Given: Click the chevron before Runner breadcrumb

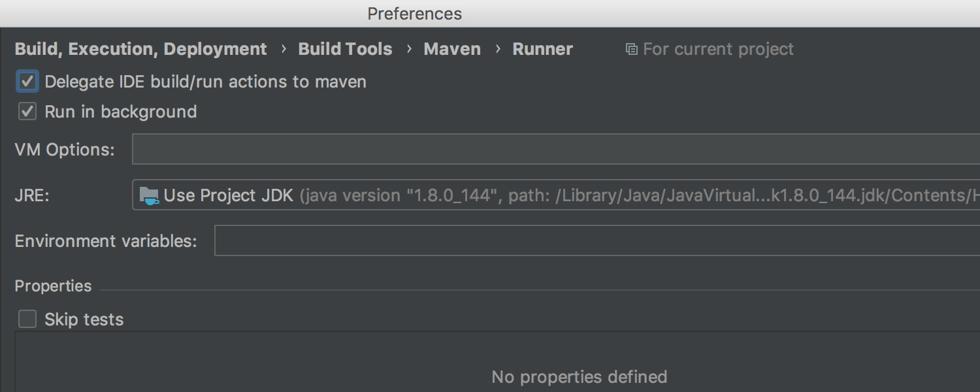Looking at the screenshot, I should click(x=497, y=49).
